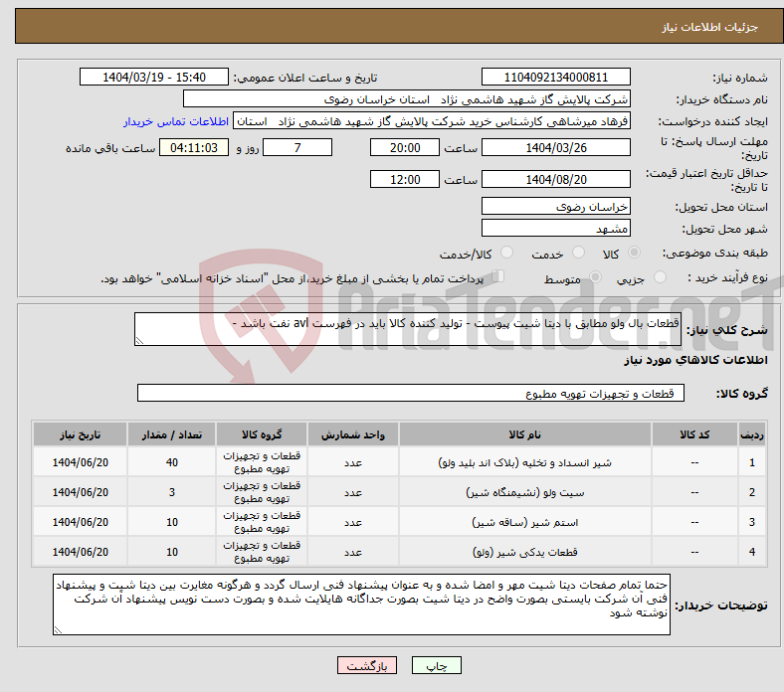Viewport: 784px width, 692px height.
Task: Click the ایجاد کننده درخواست field
Action: coord(432,121)
